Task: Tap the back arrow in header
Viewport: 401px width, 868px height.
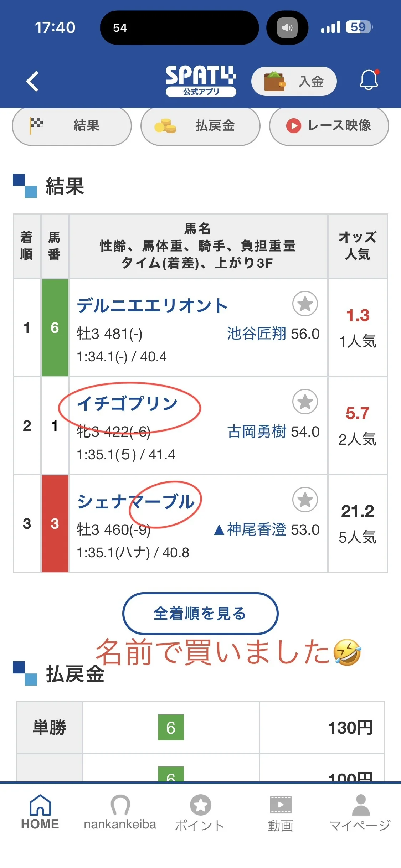Action: pyautogui.click(x=32, y=81)
